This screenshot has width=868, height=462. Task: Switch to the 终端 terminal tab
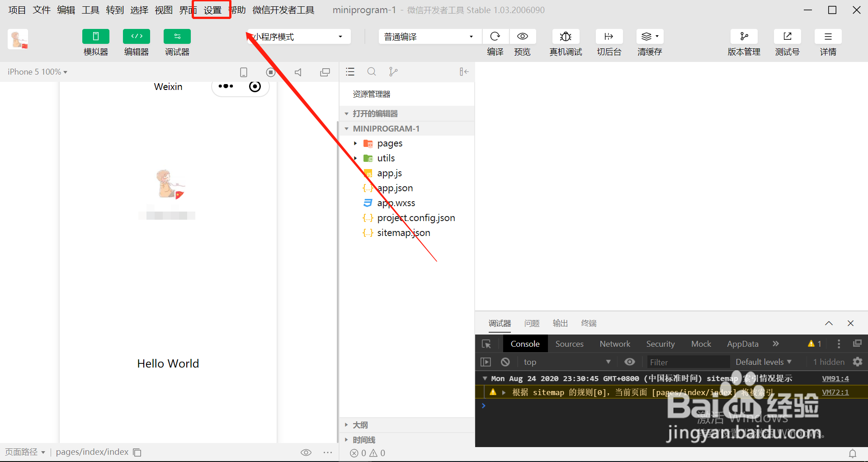point(589,323)
